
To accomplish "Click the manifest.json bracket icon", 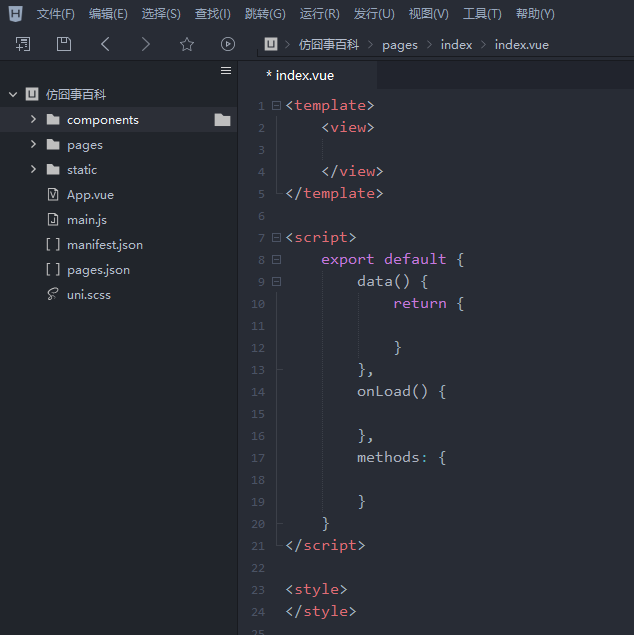I will point(53,245).
